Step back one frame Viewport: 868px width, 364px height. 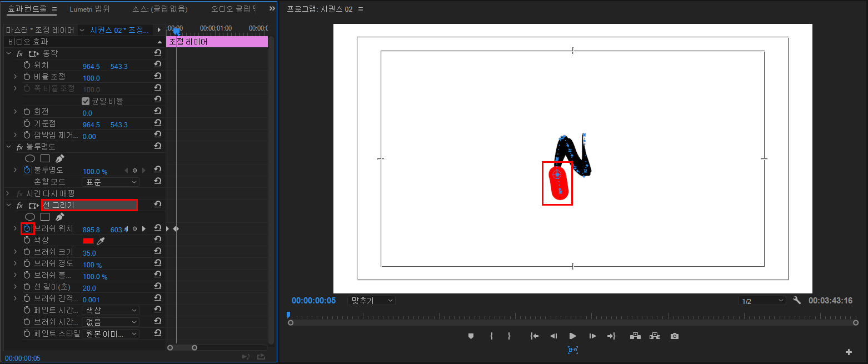(x=553, y=336)
